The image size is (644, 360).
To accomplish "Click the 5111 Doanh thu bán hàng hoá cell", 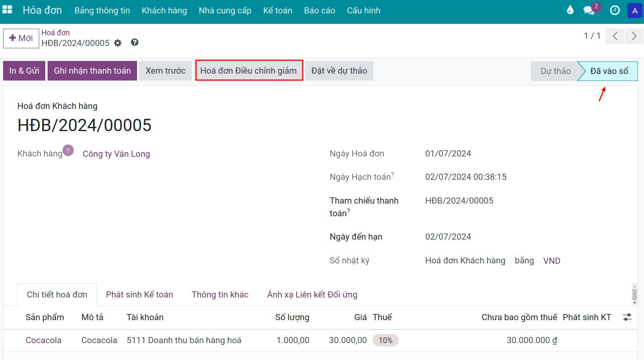I will coord(184,340).
